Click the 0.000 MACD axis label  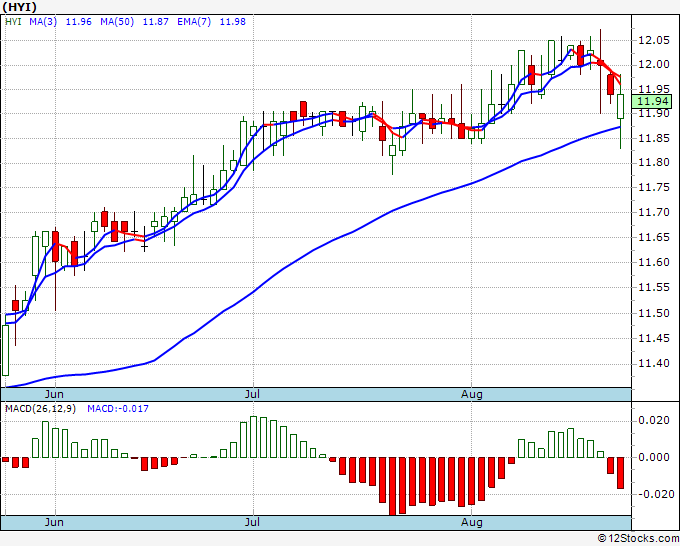tap(654, 457)
